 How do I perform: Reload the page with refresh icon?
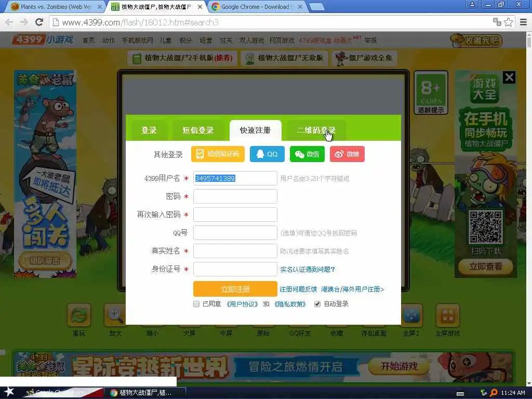coord(39,22)
